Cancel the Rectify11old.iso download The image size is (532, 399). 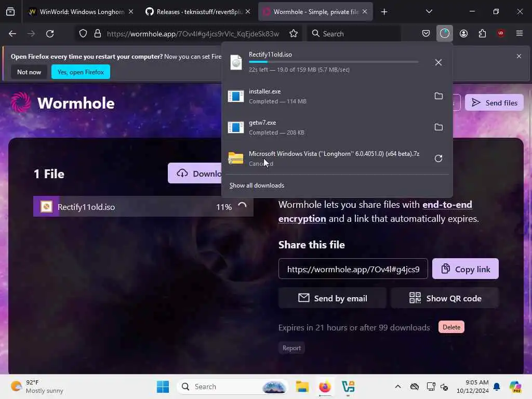pos(438,62)
